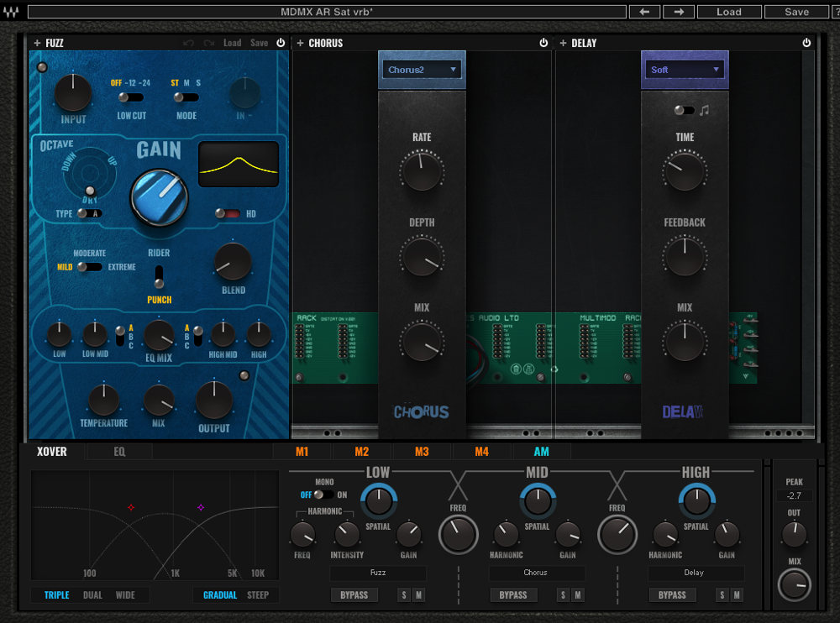
Task: Go to previous preset with left arrow
Action: 644,12
